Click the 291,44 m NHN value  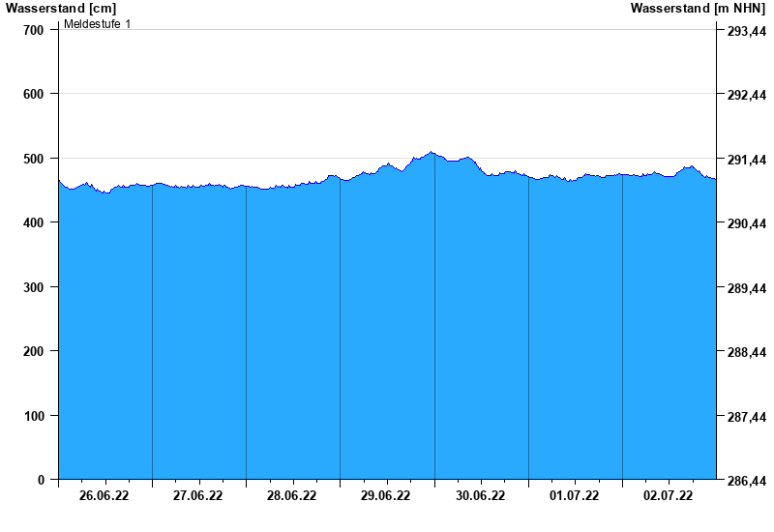coord(747,160)
